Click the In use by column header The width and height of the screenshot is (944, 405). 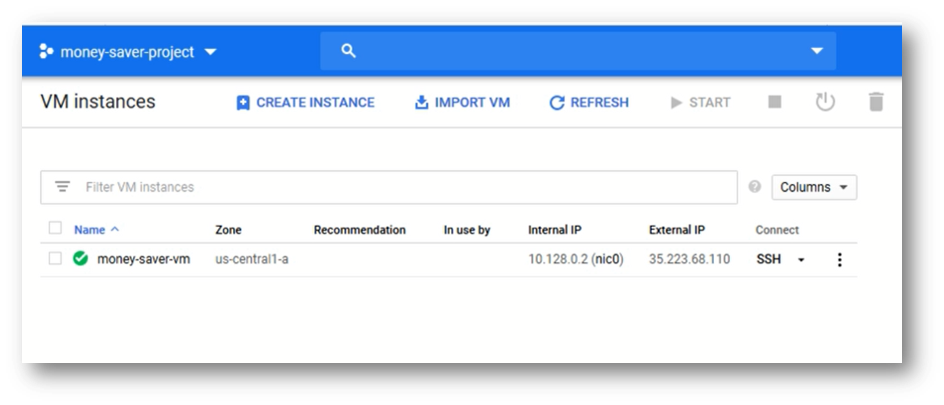467,230
